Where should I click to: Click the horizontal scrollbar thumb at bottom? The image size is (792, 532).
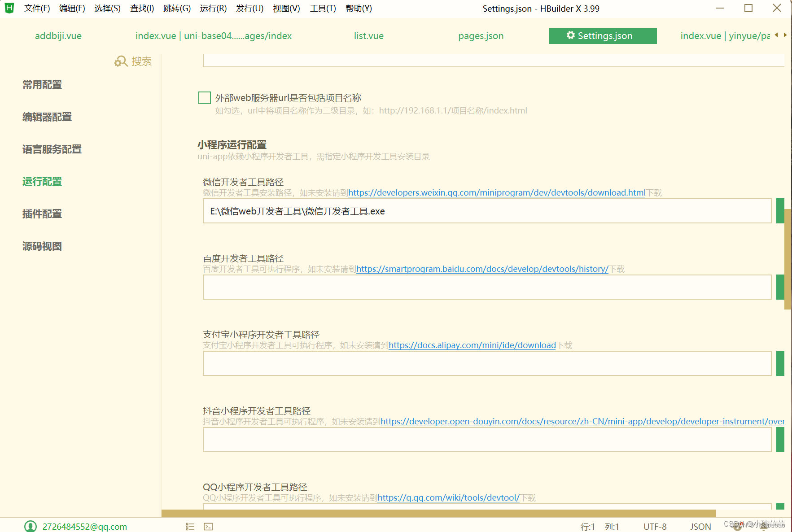(x=439, y=513)
